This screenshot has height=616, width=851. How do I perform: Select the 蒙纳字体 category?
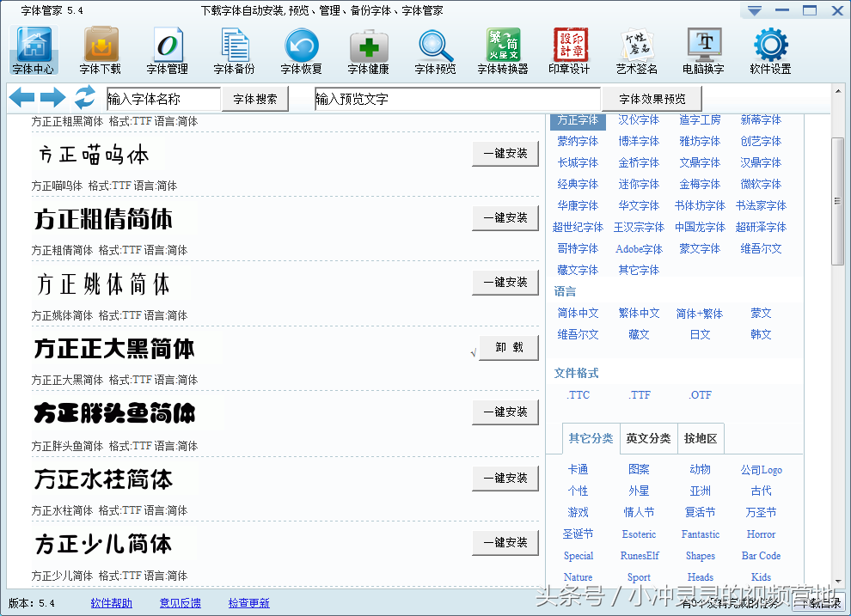tap(578, 142)
